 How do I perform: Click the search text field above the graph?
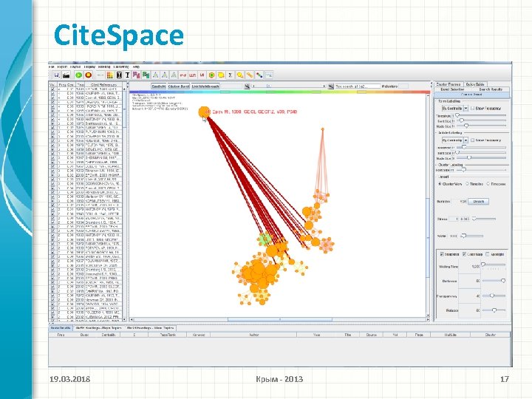click(x=358, y=86)
